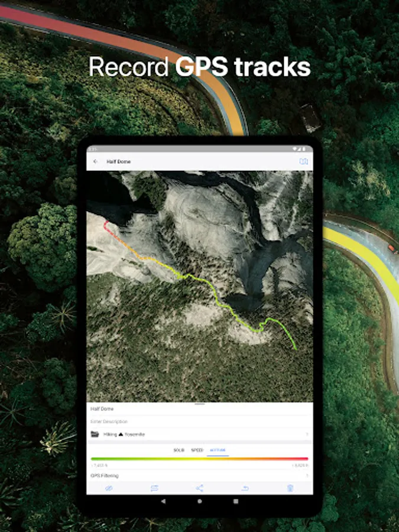Tap the maximum altitude value label
Image resolution: width=399 pixels, height=532 pixels.
pyautogui.click(x=300, y=466)
